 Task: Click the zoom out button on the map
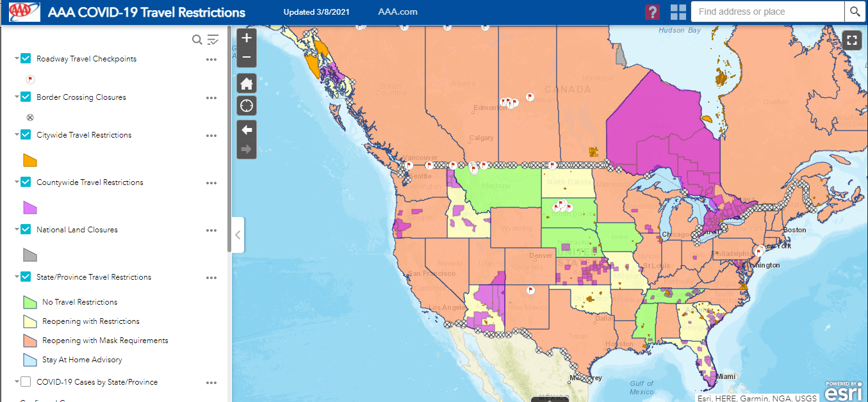click(246, 57)
